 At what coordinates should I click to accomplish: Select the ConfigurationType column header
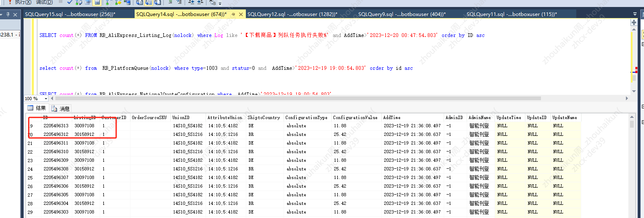(x=307, y=117)
